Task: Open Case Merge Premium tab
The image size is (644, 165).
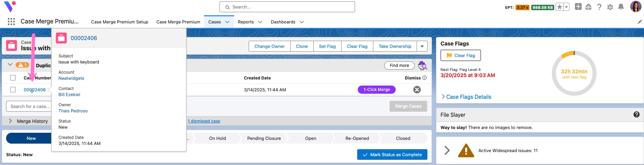Action: (x=178, y=22)
